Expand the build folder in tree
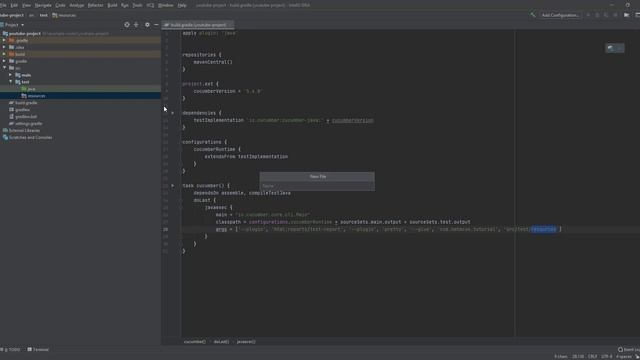This screenshot has height=360, width=640. [x=4, y=54]
